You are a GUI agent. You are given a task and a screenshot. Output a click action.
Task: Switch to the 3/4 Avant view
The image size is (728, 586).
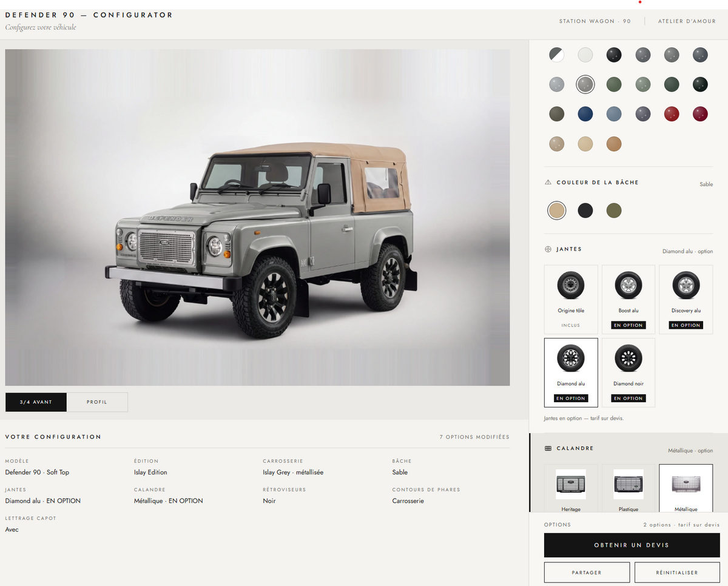36,402
